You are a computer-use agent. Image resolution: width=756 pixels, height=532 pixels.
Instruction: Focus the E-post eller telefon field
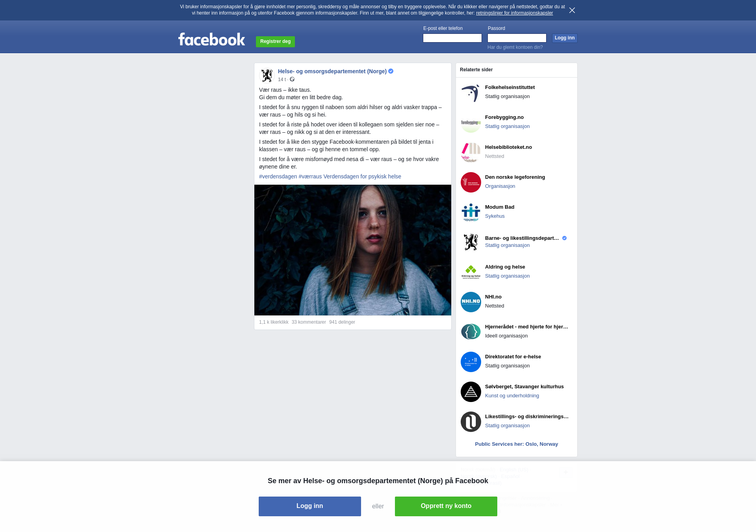point(452,38)
